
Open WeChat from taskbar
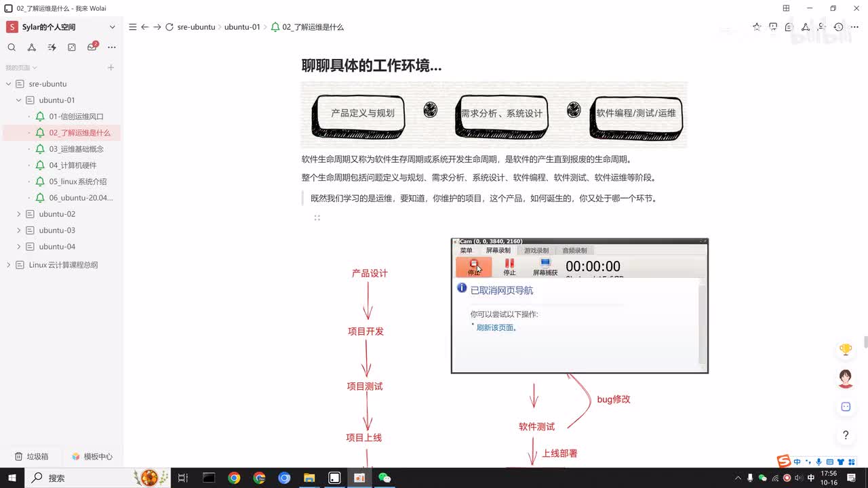coord(384,478)
